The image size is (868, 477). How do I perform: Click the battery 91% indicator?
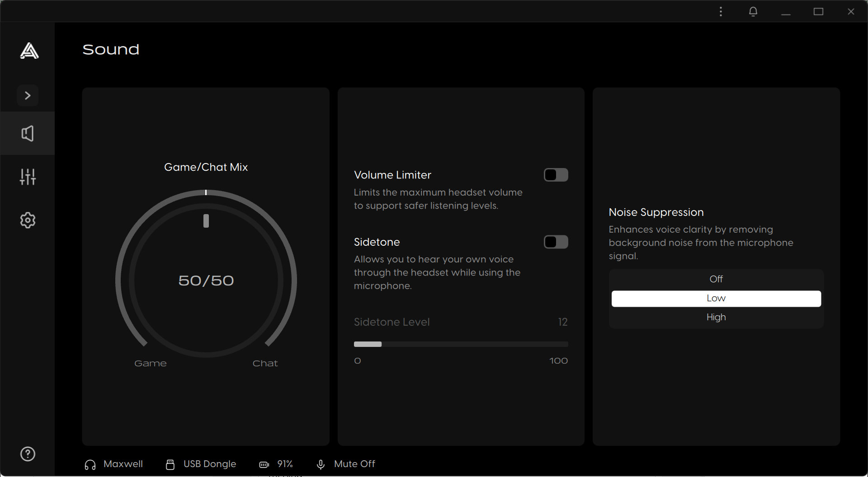coord(264,464)
